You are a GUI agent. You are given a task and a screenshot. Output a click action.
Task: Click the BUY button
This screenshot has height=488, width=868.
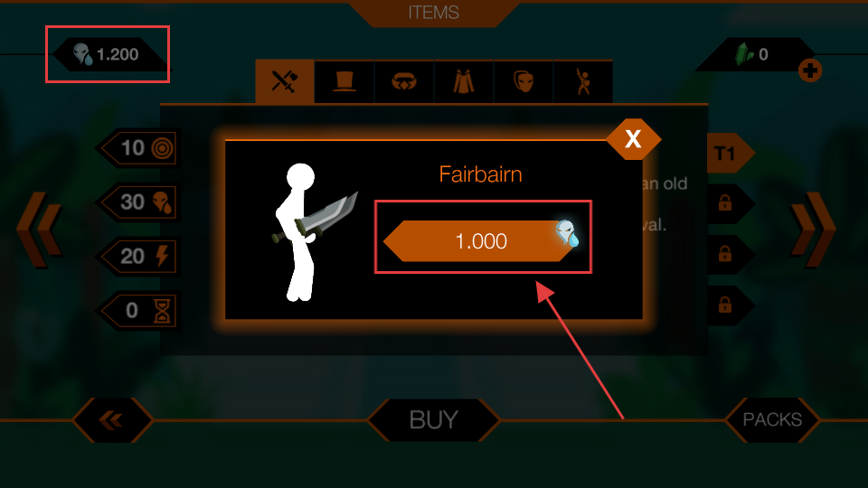(433, 420)
